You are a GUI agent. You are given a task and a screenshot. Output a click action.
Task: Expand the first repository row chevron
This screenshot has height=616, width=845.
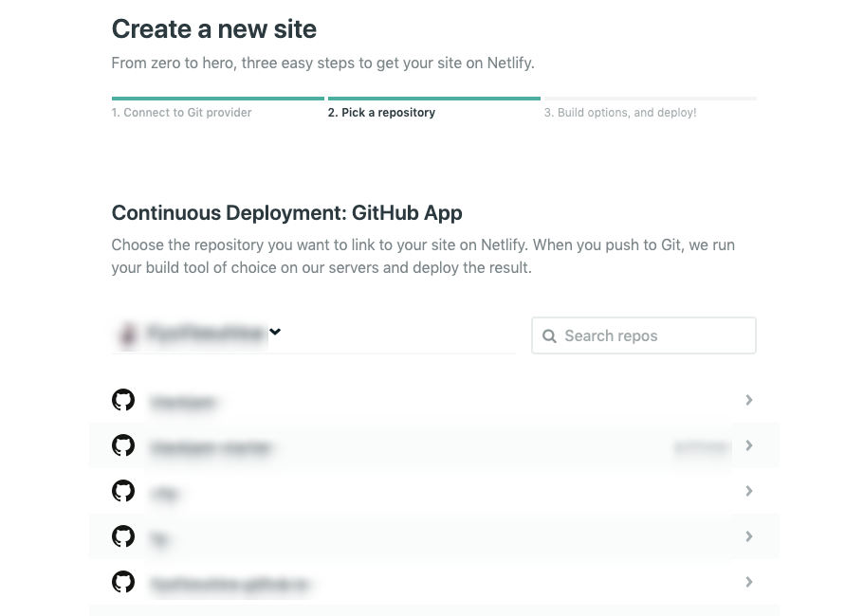pyautogui.click(x=749, y=399)
